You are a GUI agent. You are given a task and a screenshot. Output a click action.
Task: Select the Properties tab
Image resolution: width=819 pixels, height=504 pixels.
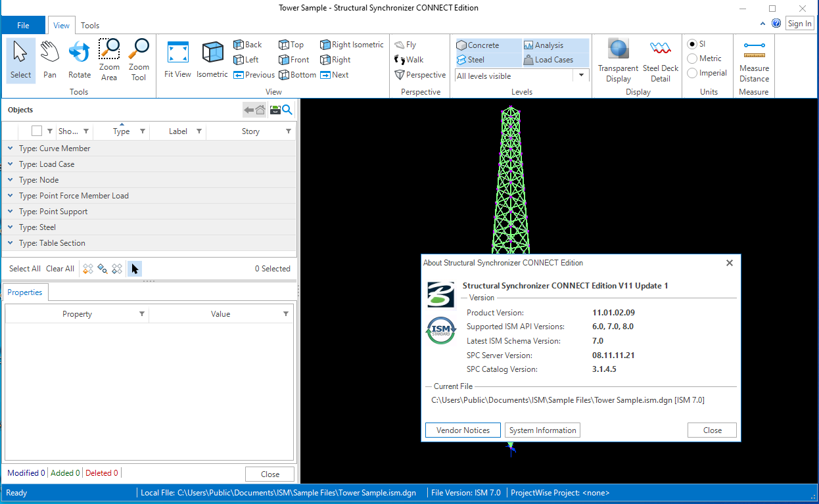25,292
